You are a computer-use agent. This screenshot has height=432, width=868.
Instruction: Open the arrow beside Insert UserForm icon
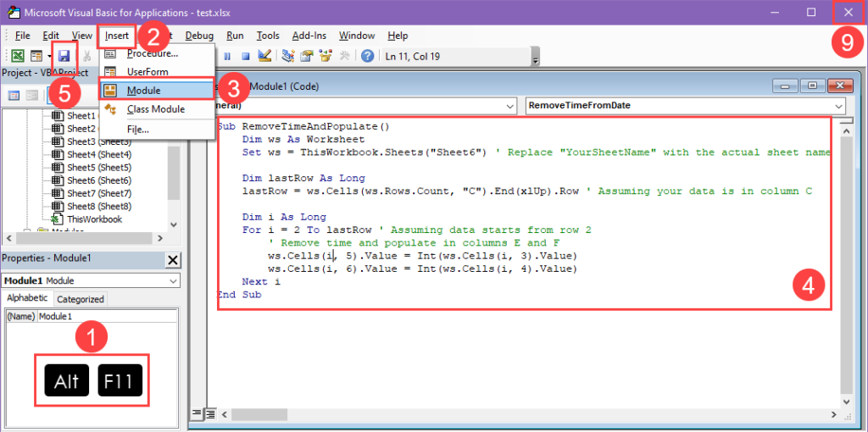click(x=50, y=56)
